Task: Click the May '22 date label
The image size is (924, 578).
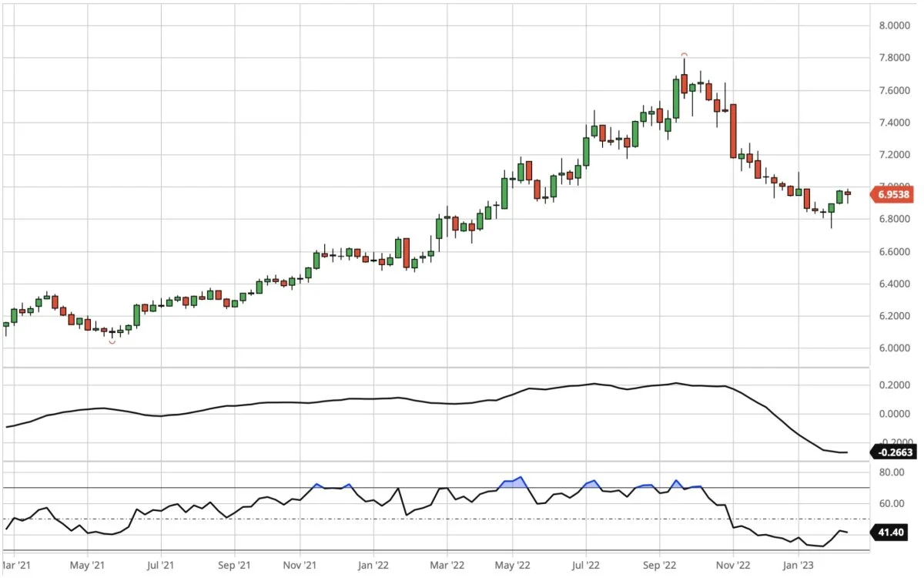Action: pos(511,564)
